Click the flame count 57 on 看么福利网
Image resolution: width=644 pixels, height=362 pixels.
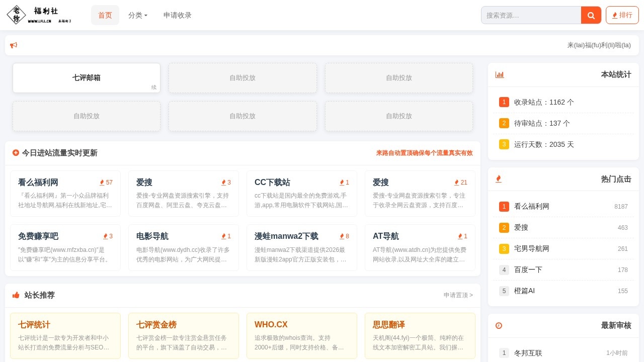pos(106,183)
